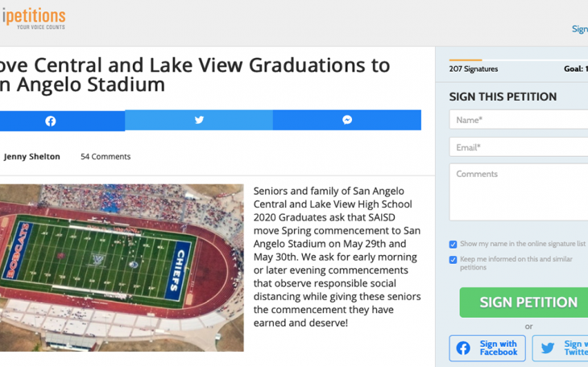Toggle 'Show my name in signature list' checkbox

453,244
